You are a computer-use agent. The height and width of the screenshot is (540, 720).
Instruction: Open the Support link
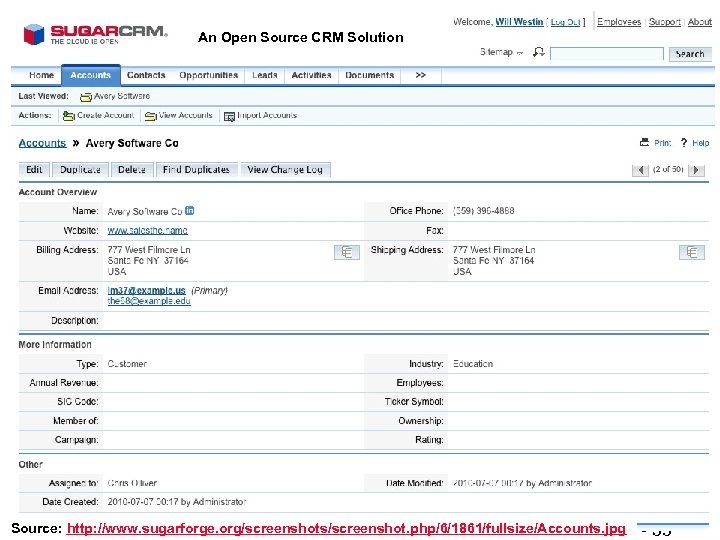coord(664,22)
